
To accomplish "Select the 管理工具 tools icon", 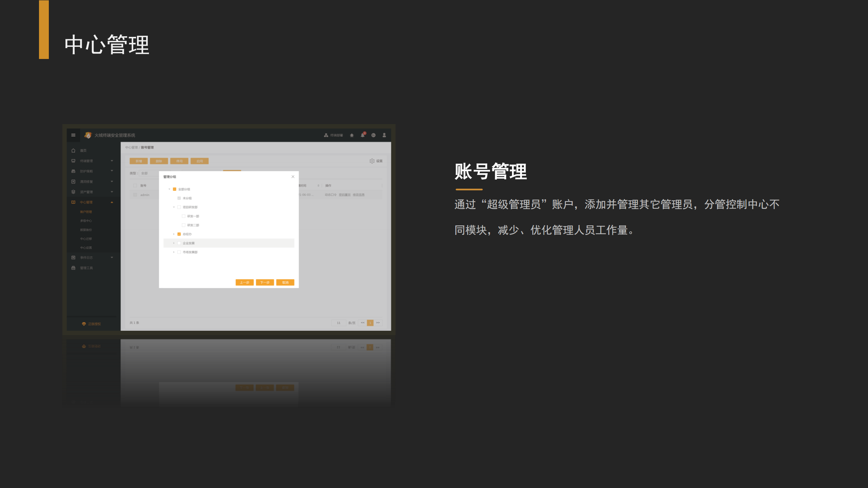I will click(73, 268).
